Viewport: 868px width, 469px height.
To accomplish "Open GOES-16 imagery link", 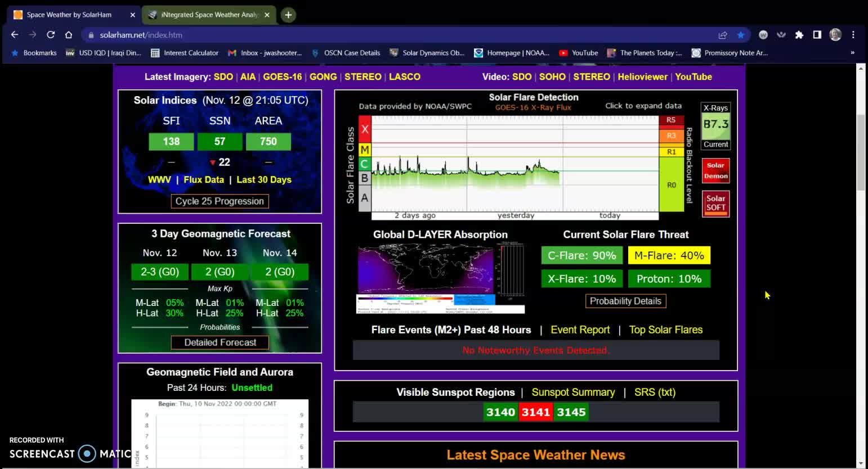I will click(283, 77).
